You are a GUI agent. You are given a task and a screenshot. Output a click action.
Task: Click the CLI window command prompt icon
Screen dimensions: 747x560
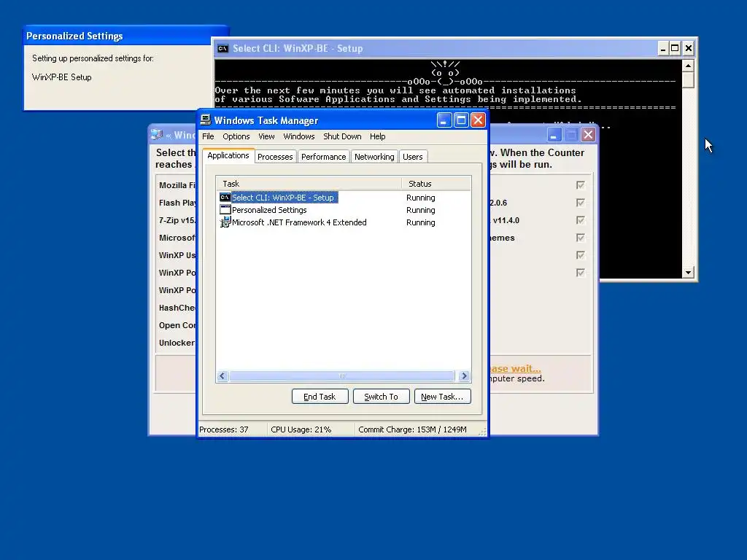tap(222, 48)
